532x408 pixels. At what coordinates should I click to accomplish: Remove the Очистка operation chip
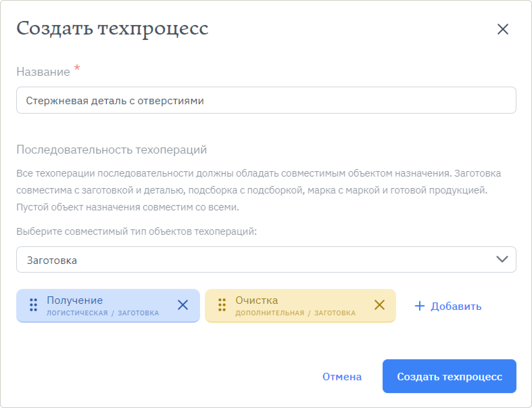[379, 305]
